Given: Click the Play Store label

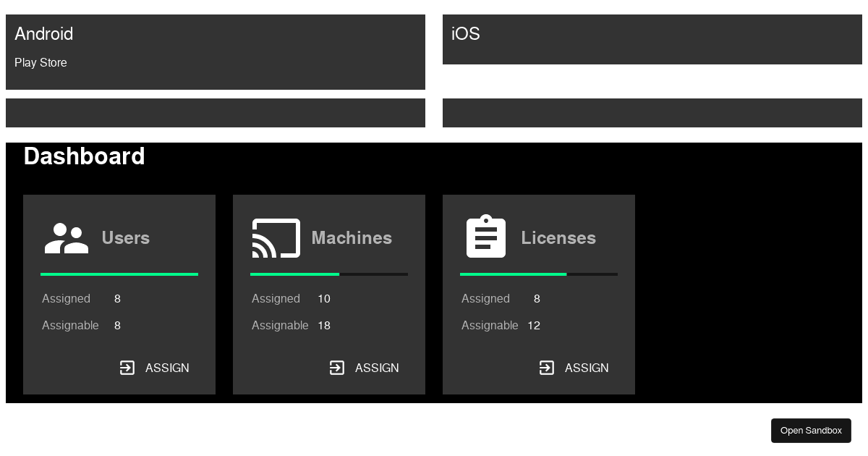Looking at the screenshot, I should tap(41, 62).
